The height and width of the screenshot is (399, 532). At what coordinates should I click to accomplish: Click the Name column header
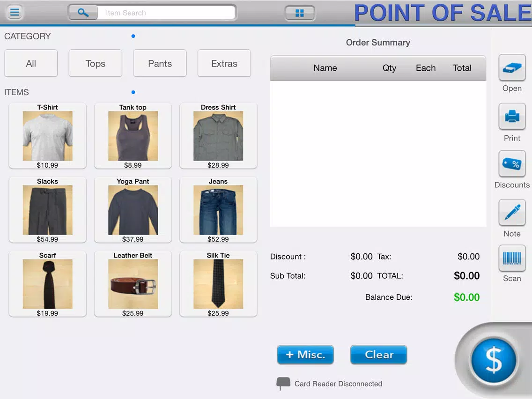(325, 68)
